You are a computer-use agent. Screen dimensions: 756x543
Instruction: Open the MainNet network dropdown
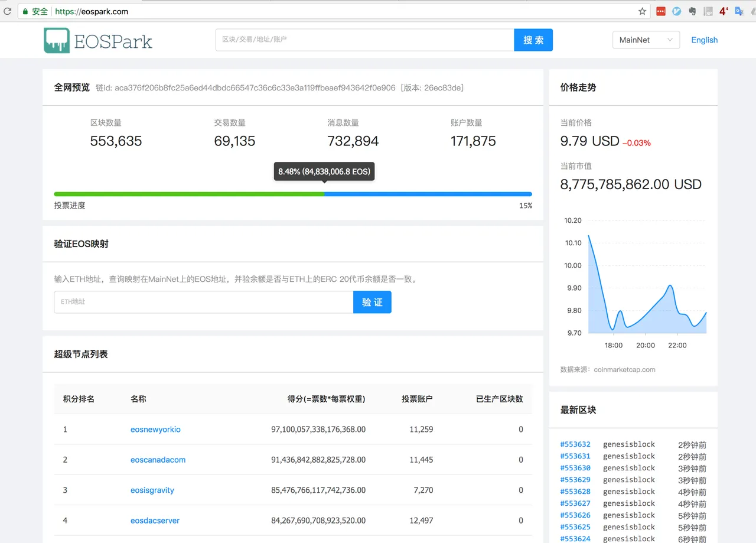coord(646,40)
